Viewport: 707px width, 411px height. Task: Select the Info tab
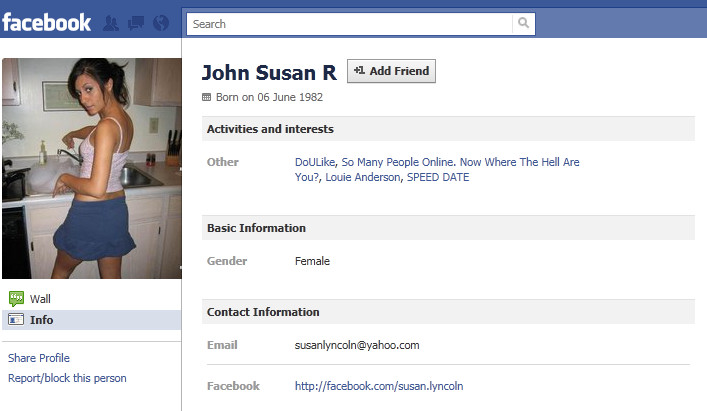click(x=92, y=320)
